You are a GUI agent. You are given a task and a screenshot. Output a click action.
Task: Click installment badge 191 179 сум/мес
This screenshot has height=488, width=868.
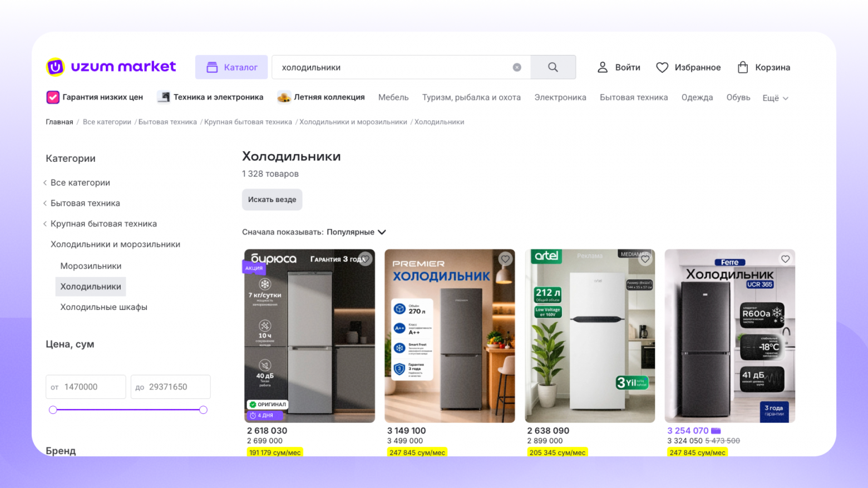(x=275, y=452)
